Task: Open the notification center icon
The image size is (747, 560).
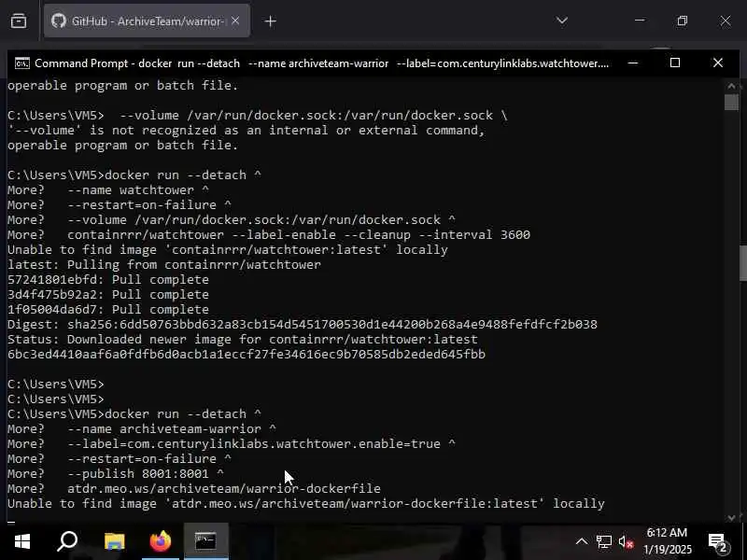Action: 718,542
